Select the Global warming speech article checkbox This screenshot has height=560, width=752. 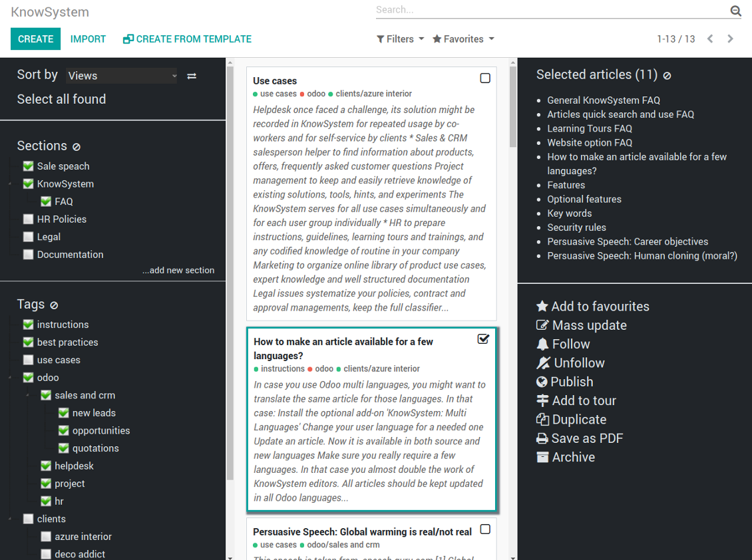pos(485,529)
